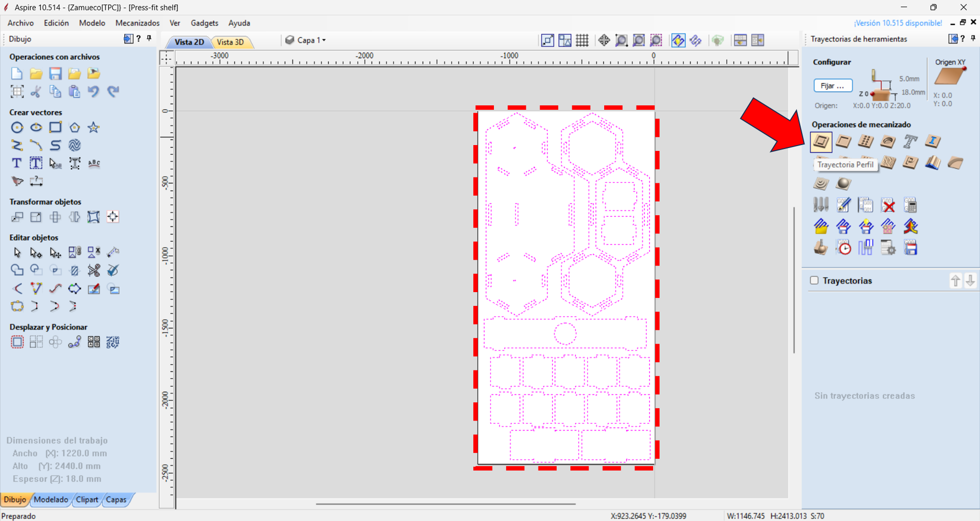Save toolpaths using the G-code floppy icon

(910, 248)
